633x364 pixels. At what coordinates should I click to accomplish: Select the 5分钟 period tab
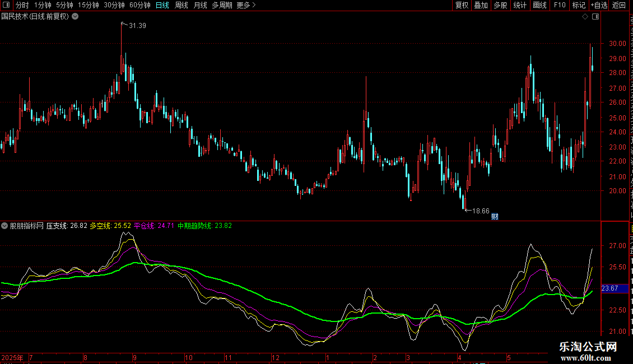(x=64, y=5)
